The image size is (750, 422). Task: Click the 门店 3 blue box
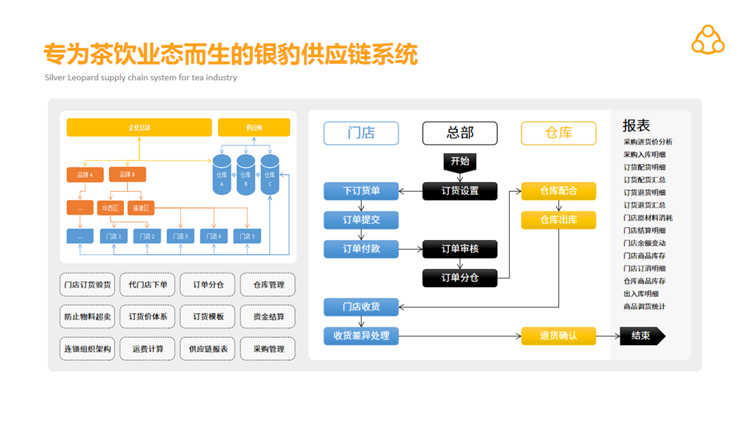tap(180, 236)
